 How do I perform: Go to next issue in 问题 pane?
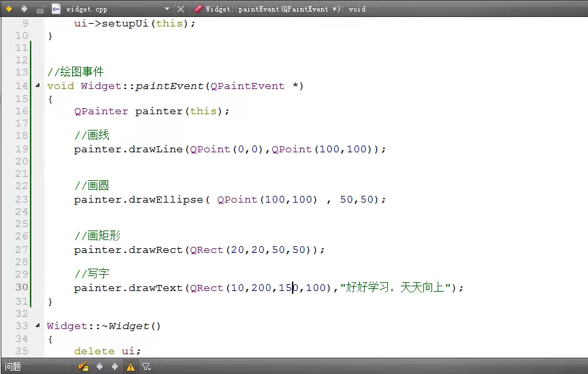click(115, 367)
